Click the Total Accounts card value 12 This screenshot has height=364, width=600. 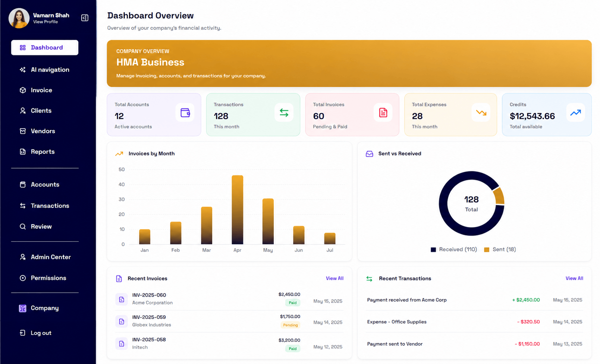[x=119, y=116]
